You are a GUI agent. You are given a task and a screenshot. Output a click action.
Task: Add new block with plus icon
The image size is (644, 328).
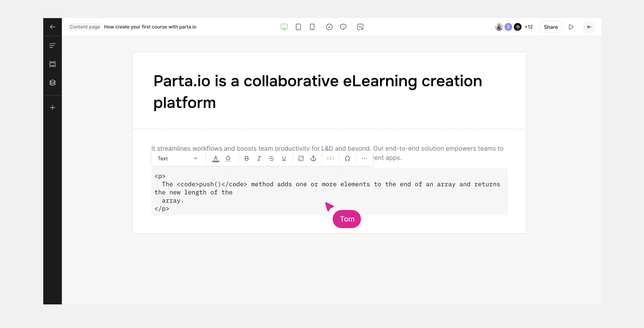point(52,108)
